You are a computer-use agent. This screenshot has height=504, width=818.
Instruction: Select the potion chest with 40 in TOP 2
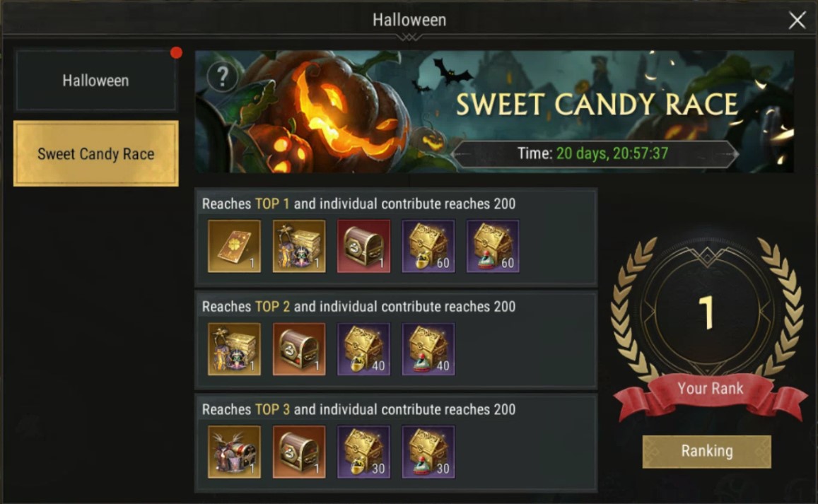click(428, 349)
